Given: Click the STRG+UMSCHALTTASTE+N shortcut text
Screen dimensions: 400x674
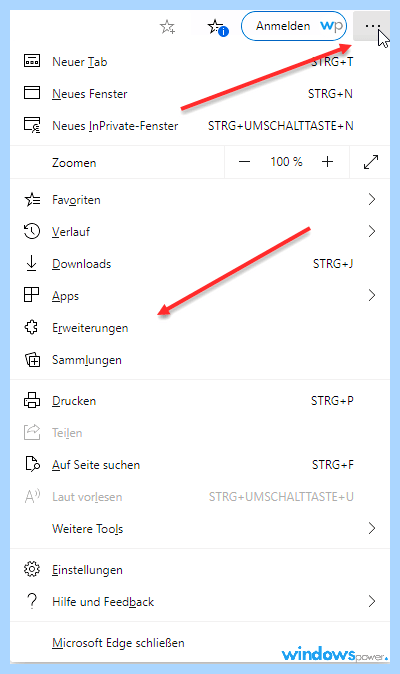Looking at the screenshot, I should point(281,126).
